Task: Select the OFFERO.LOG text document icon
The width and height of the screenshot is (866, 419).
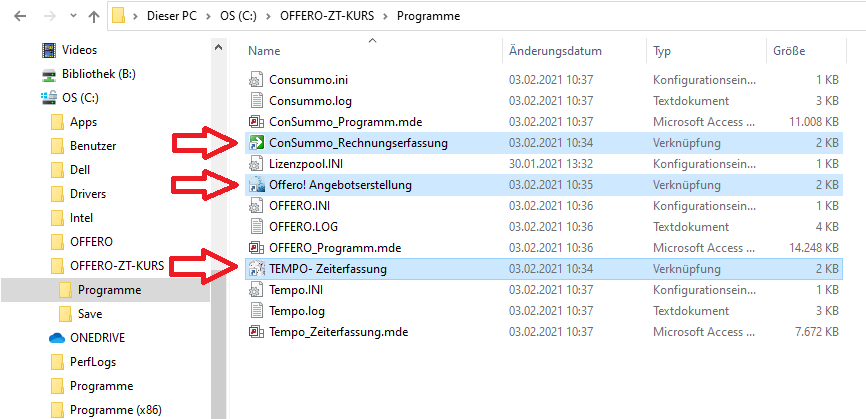Action: [256, 227]
